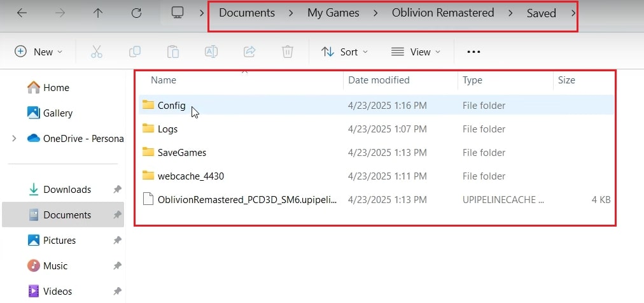Viewport: 644px width, 303px height.
Task: Open the New item dropdown
Action: tap(38, 52)
